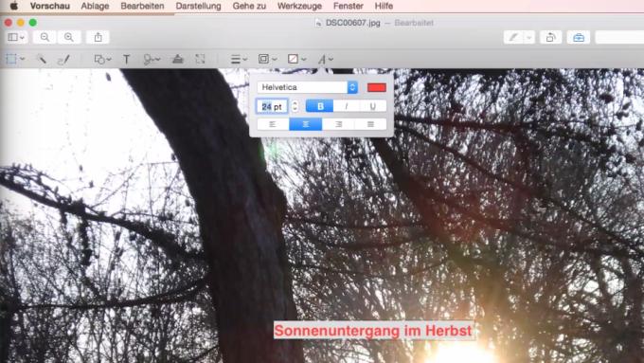Toggle the markup toolbox button
Viewport: 644px width, 363px height.
(x=579, y=37)
